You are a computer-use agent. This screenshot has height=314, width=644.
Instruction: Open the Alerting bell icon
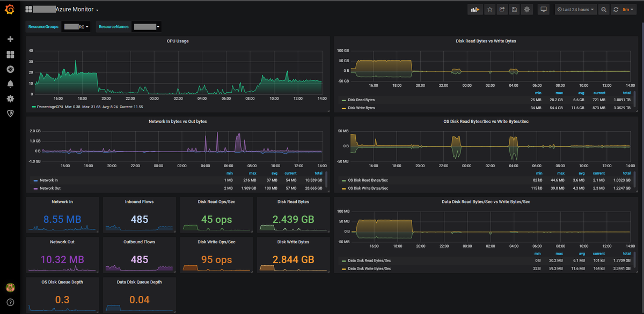10,84
